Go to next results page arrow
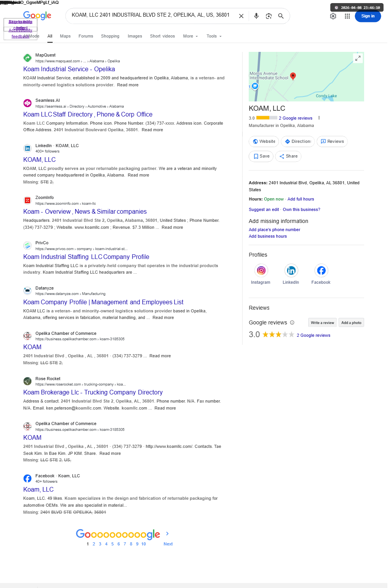The height and width of the screenshot is (588, 392). [167, 533]
